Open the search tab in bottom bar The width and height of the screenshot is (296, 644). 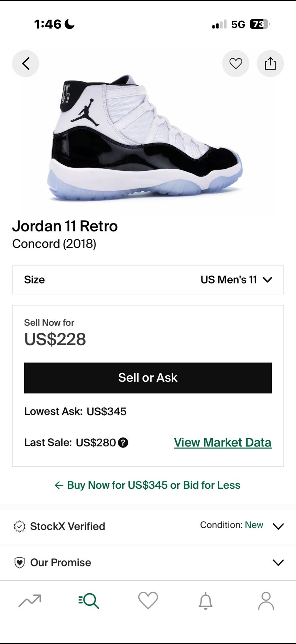[x=89, y=601]
